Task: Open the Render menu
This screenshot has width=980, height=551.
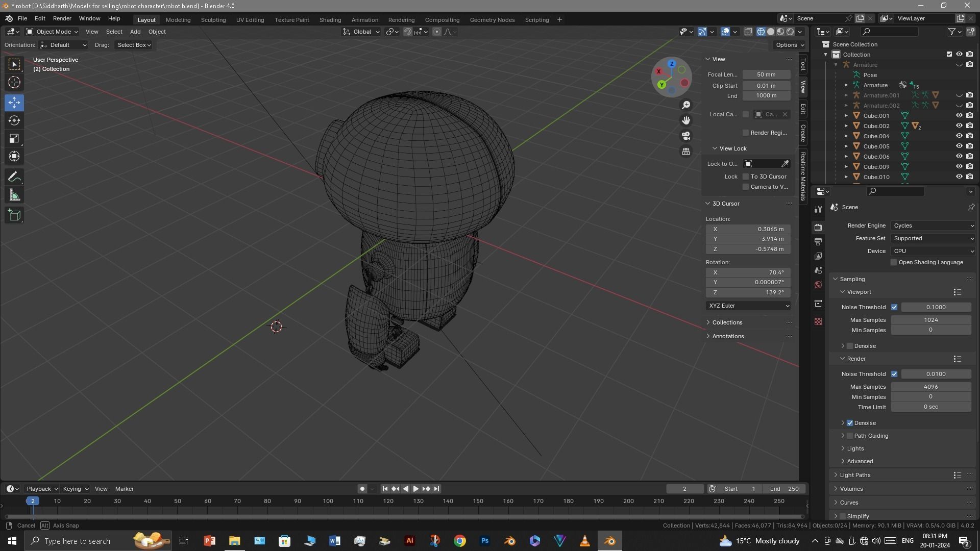Action: (x=62, y=18)
